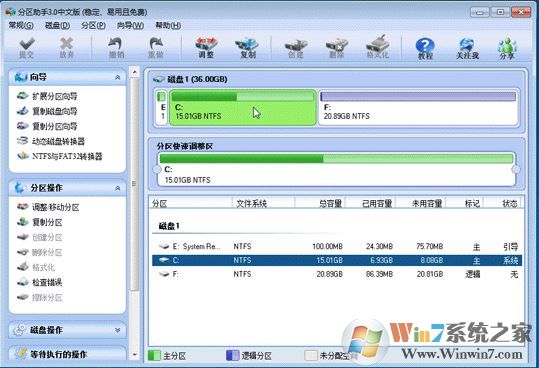The height and width of the screenshot is (368, 539).
Task: Sort by 已用容量 column header
Action: pyautogui.click(x=371, y=203)
